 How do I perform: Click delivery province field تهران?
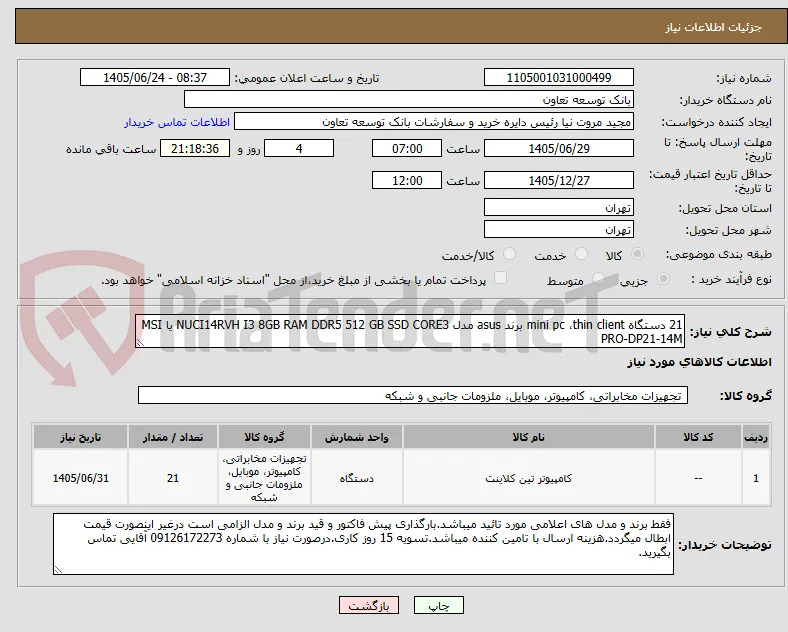click(x=558, y=207)
